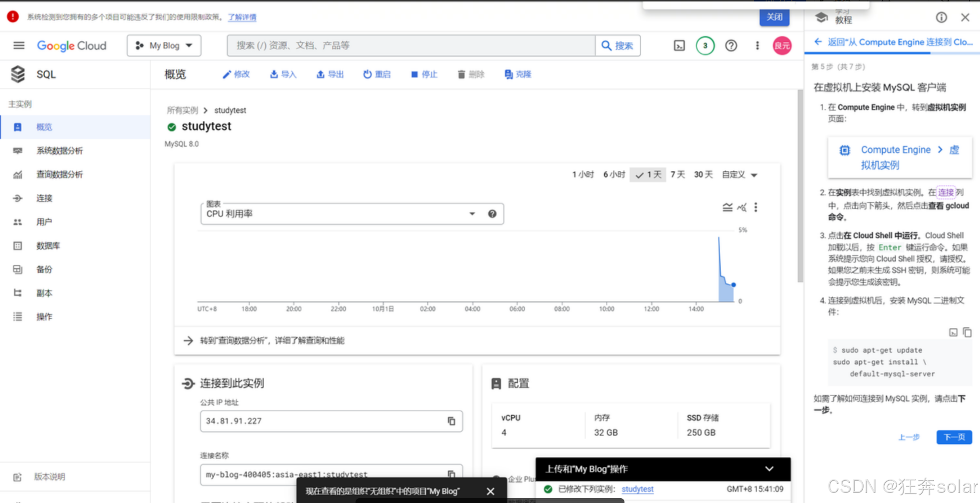This screenshot has height=503, width=980.
Task: Open 数据库 in the SQL sidebar
Action: 76,245
